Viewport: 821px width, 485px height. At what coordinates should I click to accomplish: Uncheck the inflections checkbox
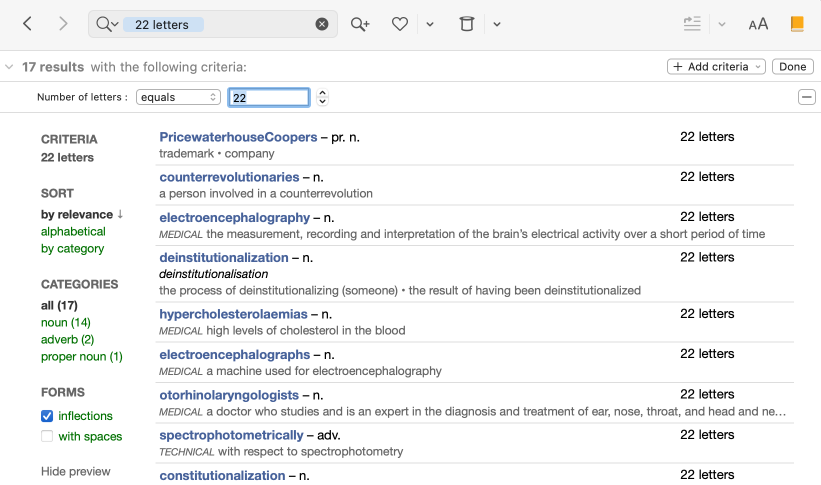point(47,416)
